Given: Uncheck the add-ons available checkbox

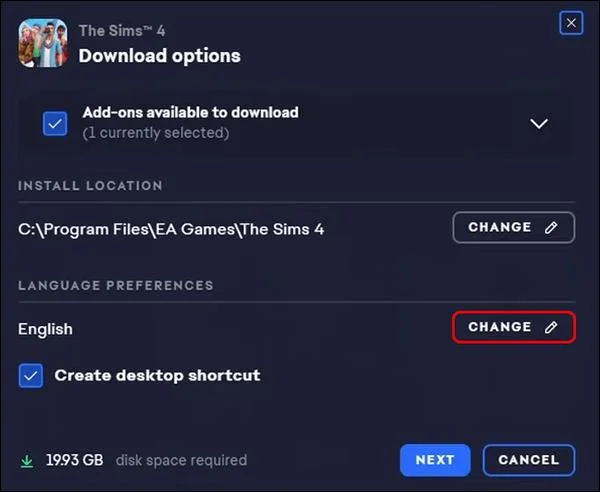Looking at the screenshot, I should 55,123.
